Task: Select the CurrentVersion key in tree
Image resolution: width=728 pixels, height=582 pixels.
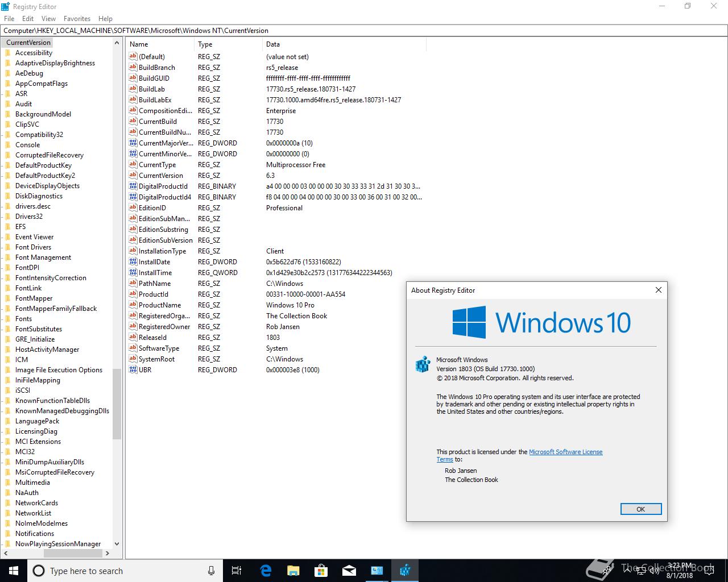Action: click(28, 43)
